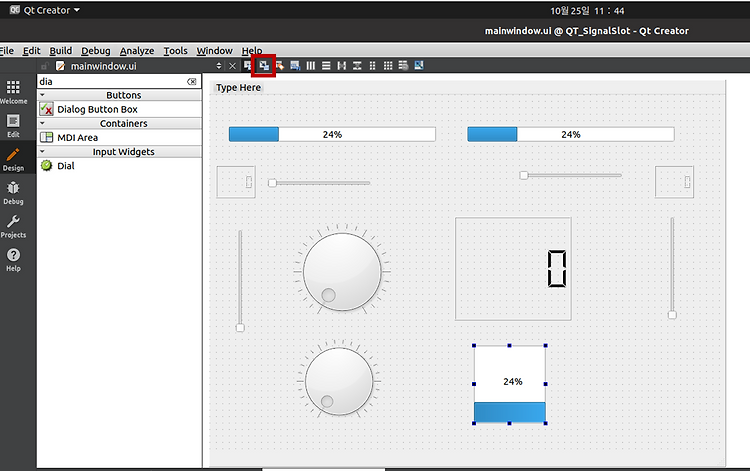This screenshot has width=750, height=471.
Task: Select the LCD number display widget
Action: [x=513, y=269]
